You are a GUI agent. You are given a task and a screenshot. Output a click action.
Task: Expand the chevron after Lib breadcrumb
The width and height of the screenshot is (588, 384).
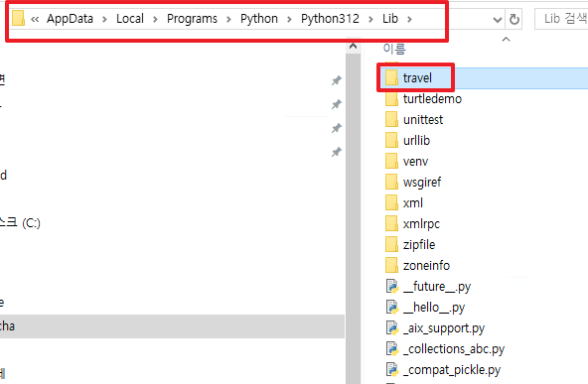pos(409,19)
